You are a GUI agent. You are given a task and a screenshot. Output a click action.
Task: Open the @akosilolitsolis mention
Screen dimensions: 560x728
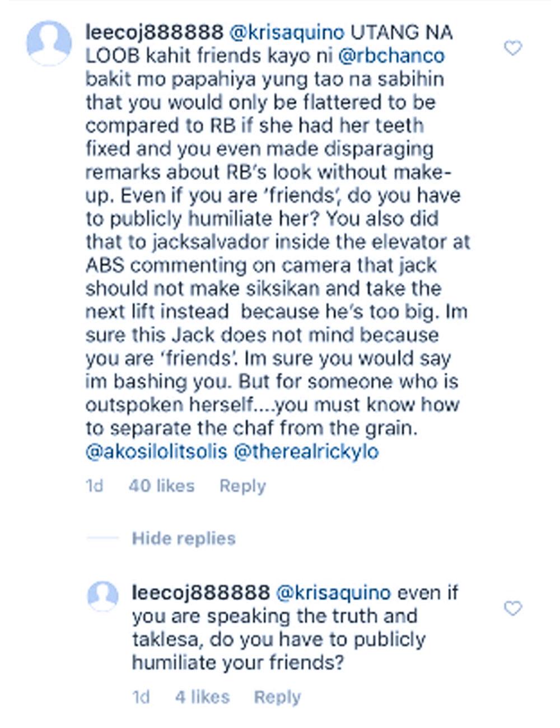[x=156, y=452]
